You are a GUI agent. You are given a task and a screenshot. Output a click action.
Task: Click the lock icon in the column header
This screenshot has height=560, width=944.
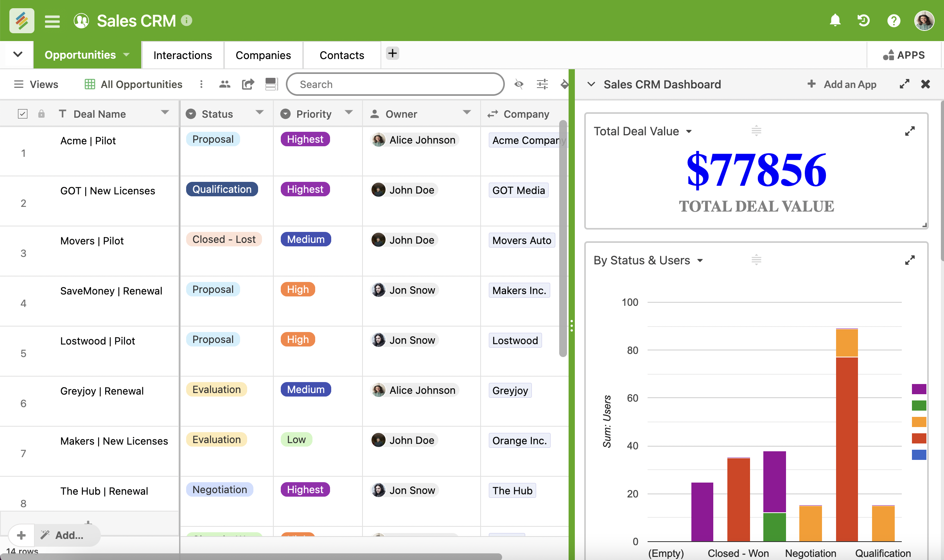[41, 114]
